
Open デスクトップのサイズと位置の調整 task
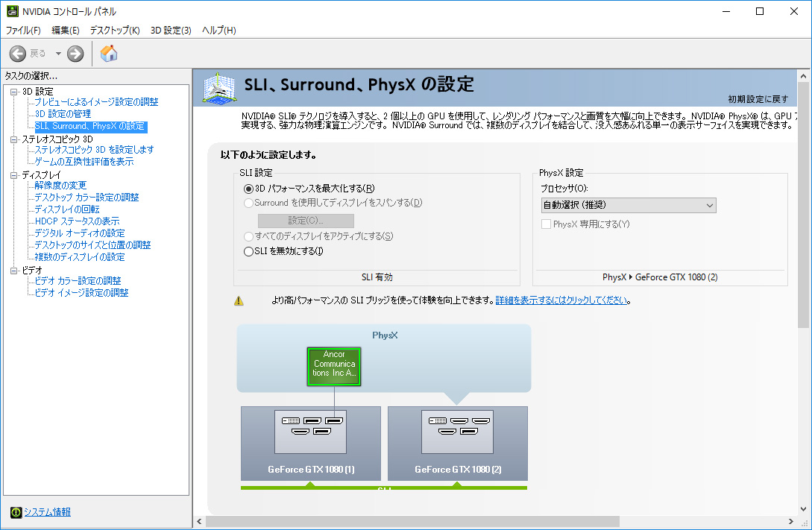[x=92, y=245]
